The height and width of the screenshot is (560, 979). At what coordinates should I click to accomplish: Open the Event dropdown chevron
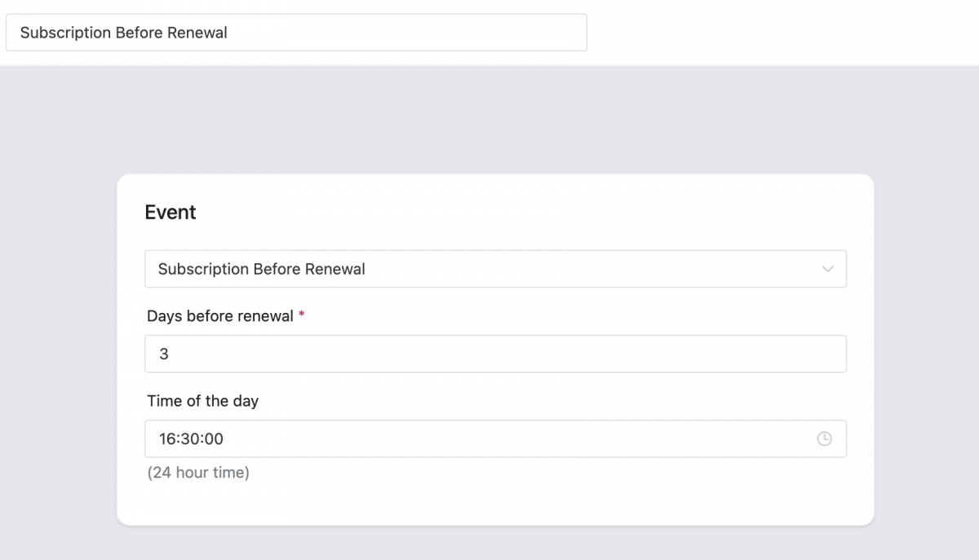point(828,269)
